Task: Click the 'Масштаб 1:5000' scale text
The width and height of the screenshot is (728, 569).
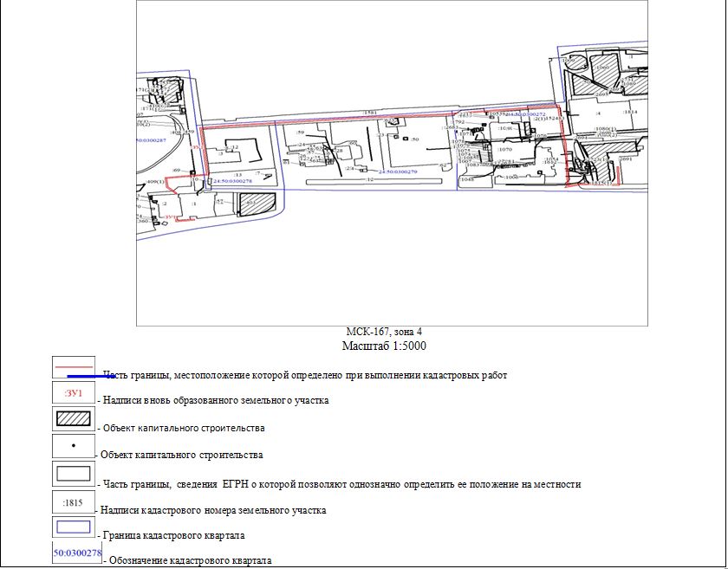Action: coord(385,346)
